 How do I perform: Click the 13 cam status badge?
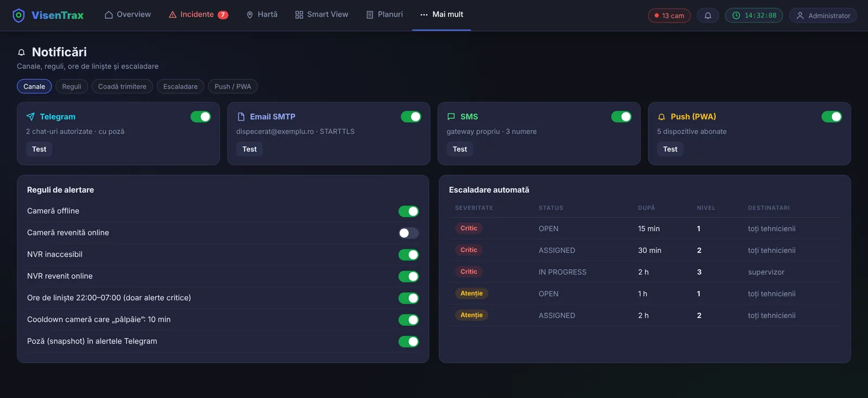(x=669, y=16)
